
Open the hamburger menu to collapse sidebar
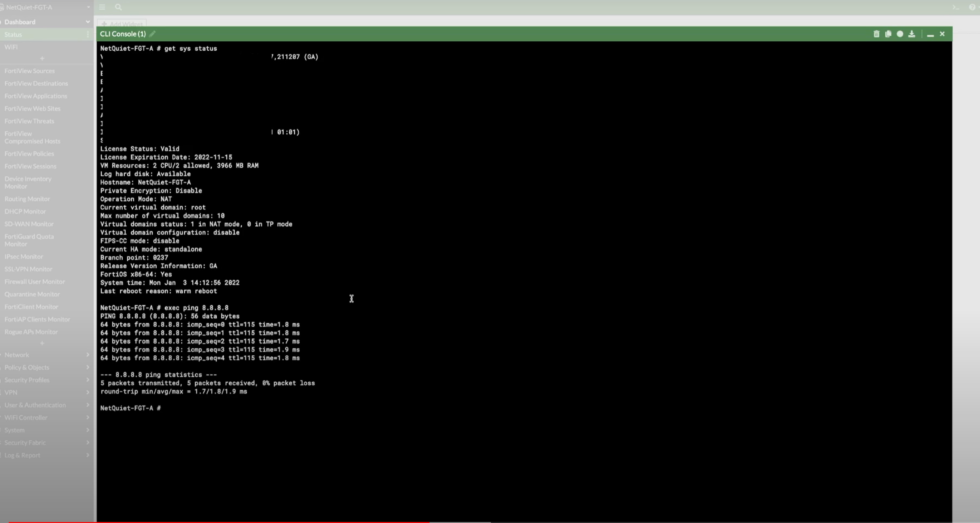tap(102, 7)
